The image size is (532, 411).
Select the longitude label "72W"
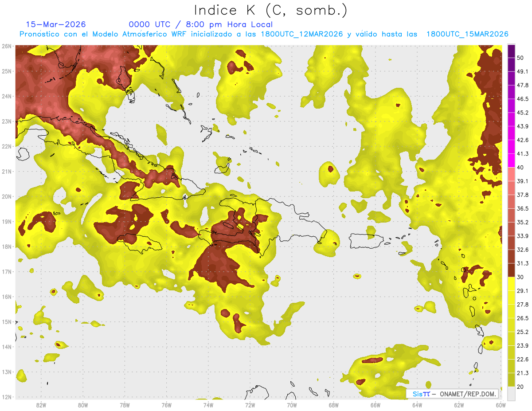click(x=250, y=405)
